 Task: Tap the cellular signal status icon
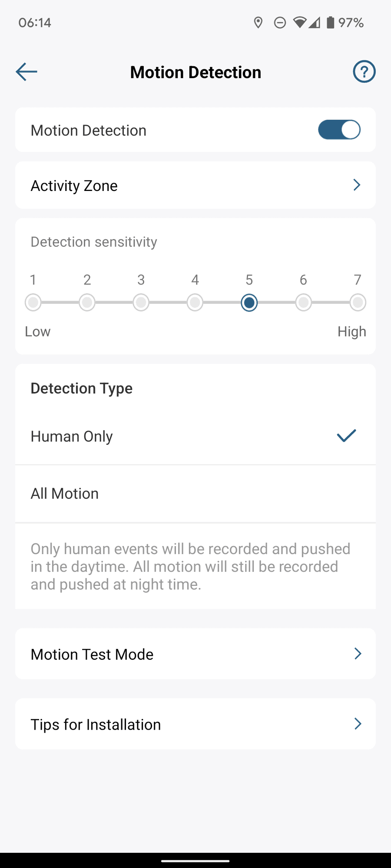(315, 23)
